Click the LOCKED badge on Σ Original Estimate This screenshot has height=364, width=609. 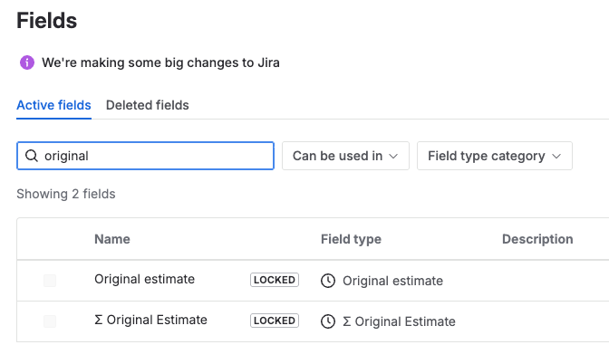275,321
